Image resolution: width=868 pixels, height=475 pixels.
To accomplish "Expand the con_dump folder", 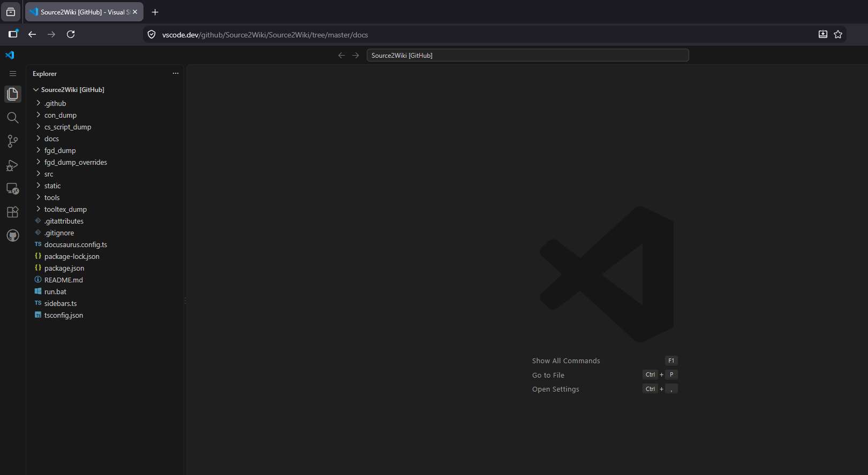I will (105, 115).
